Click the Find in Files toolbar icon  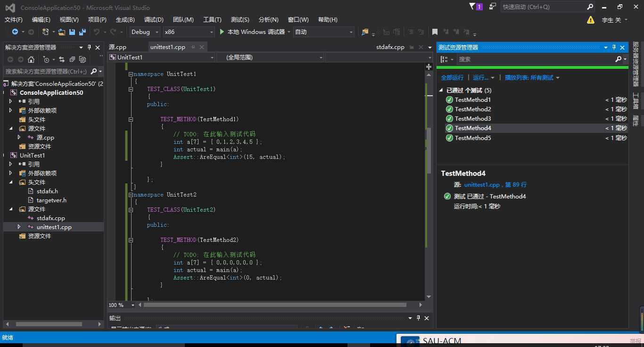pos(365,32)
